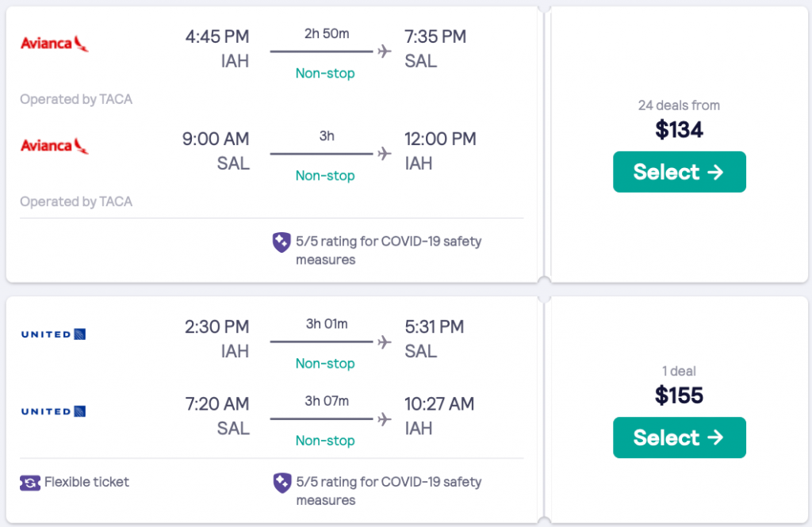Click the United logo on 2:30 PM flight

click(x=53, y=334)
